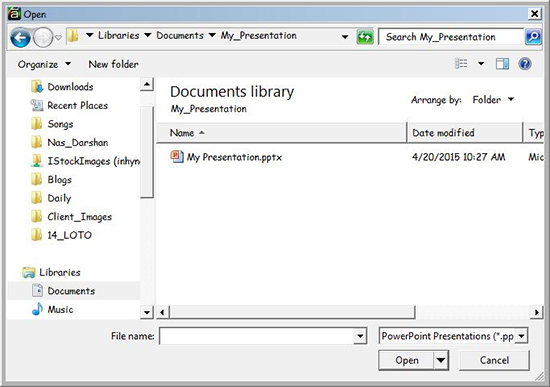Click the folder icon in address bar
This screenshot has width=550, height=387.
tap(73, 36)
